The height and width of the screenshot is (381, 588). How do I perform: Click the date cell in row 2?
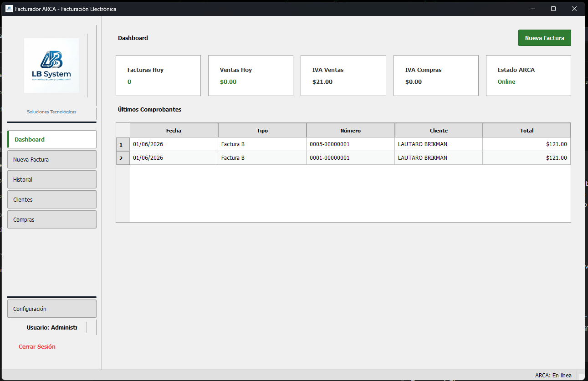(x=174, y=158)
